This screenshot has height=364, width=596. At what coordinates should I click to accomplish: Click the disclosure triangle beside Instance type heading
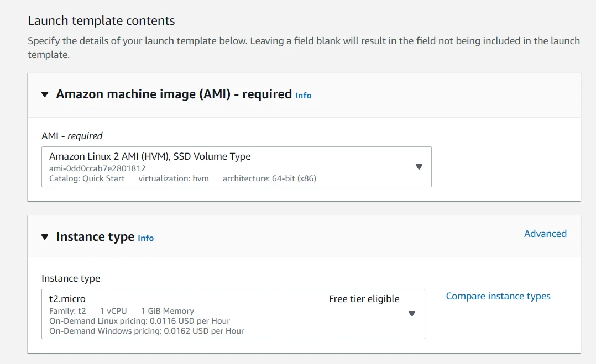[45, 236]
